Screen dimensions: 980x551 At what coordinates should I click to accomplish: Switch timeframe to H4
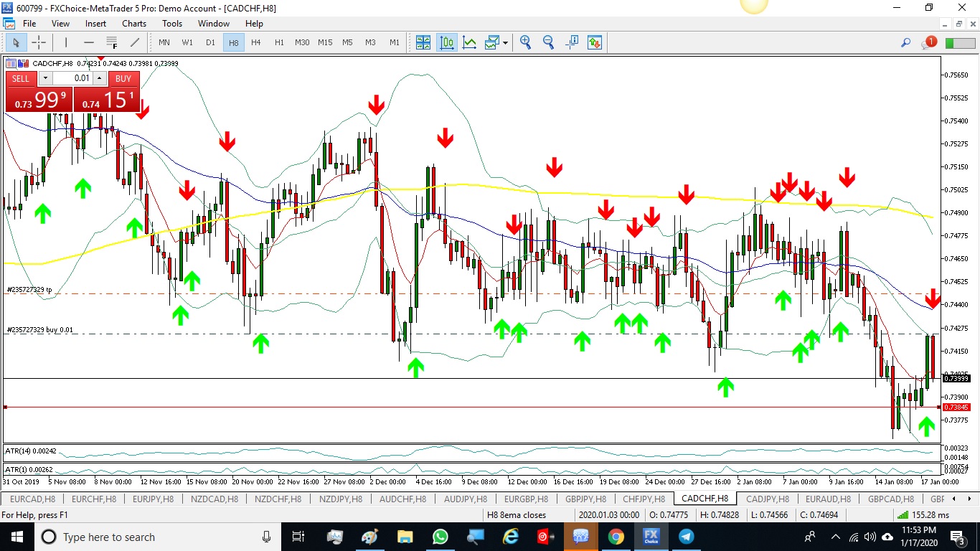[256, 42]
